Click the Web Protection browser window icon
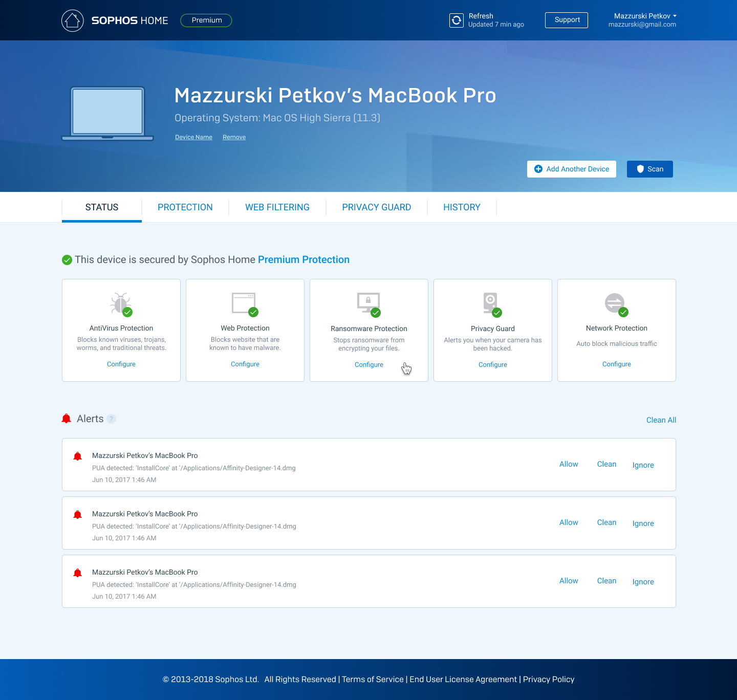The height and width of the screenshot is (700, 737). 245,304
